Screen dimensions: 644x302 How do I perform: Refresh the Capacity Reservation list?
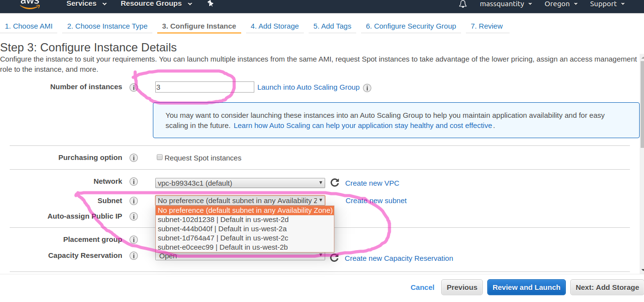(334, 258)
